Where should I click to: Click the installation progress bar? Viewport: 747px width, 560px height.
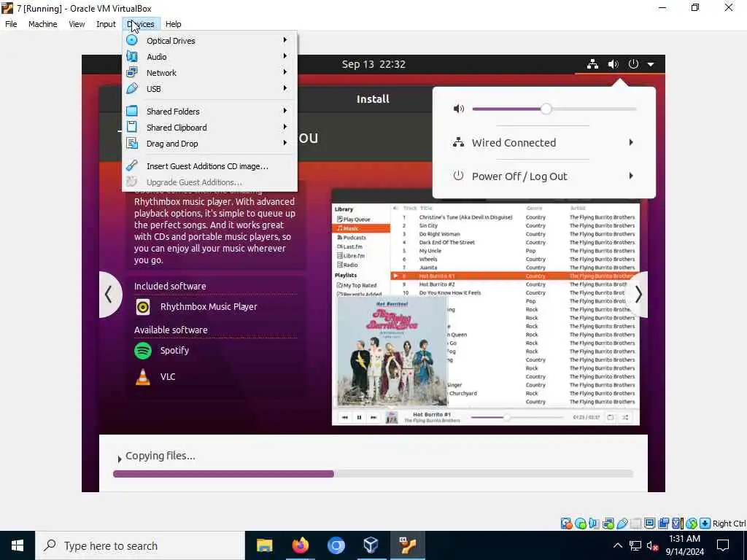tap(373, 474)
